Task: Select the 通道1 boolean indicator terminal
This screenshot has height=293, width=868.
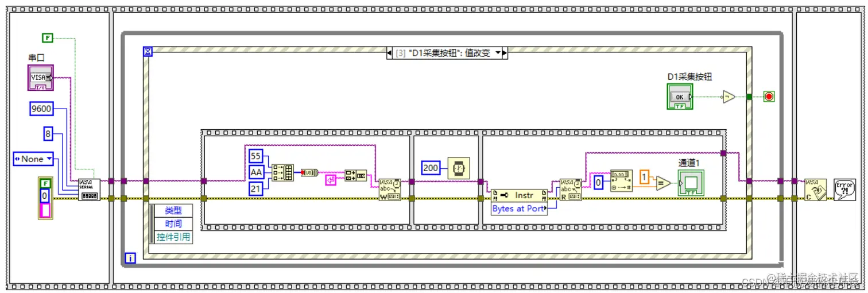Action: pos(691,183)
